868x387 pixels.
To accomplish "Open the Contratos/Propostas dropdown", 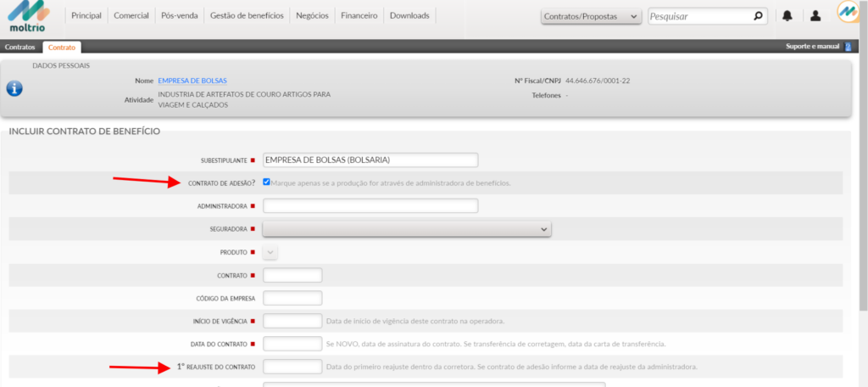I will tap(591, 16).
